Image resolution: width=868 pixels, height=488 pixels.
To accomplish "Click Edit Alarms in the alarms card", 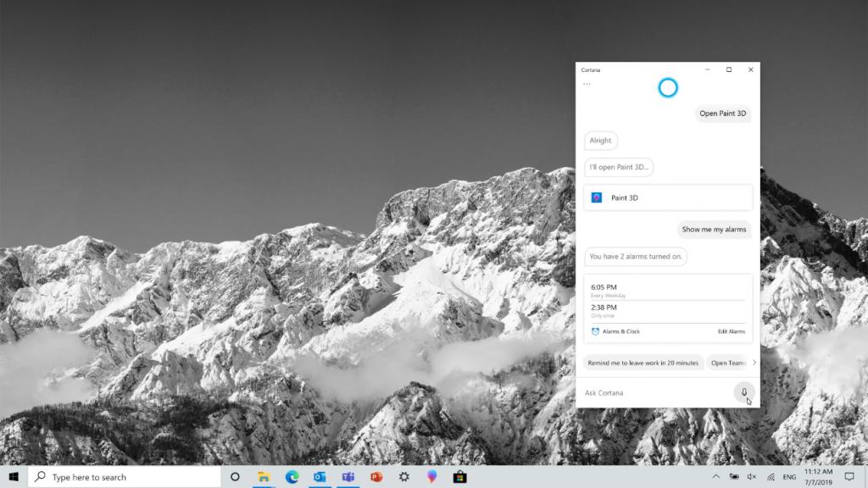I will (x=731, y=331).
